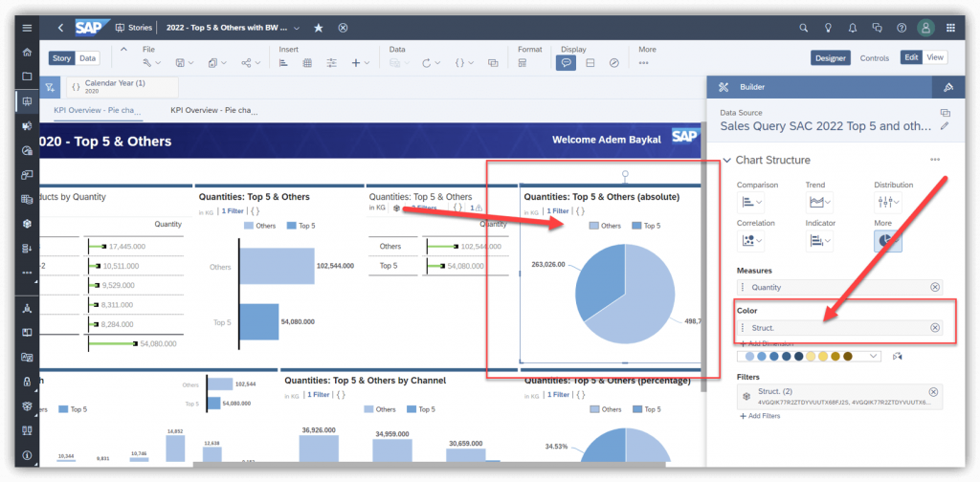Open the Format layout icon
Viewport: 980px width, 482px height.
point(523,63)
